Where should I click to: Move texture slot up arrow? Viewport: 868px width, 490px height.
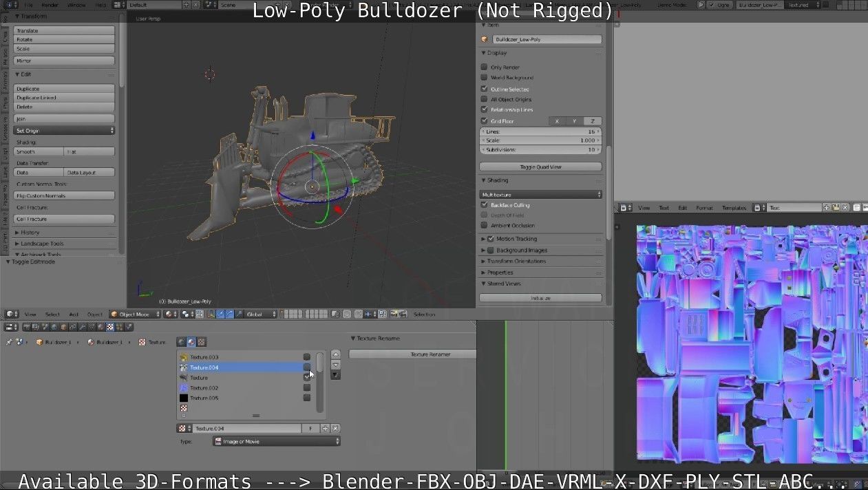(335, 354)
